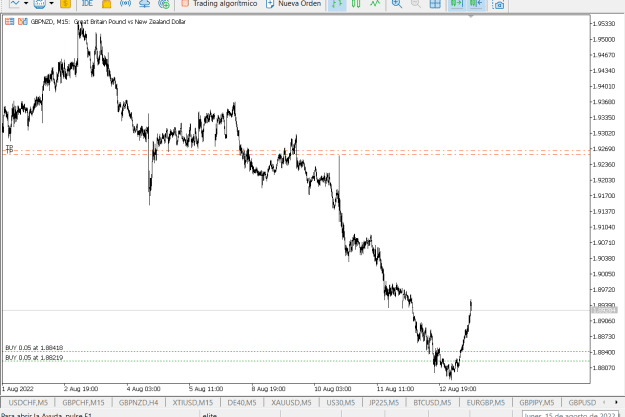625x417 pixels.
Task: Switch chart to bar chart display
Action: [x=337, y=4]
